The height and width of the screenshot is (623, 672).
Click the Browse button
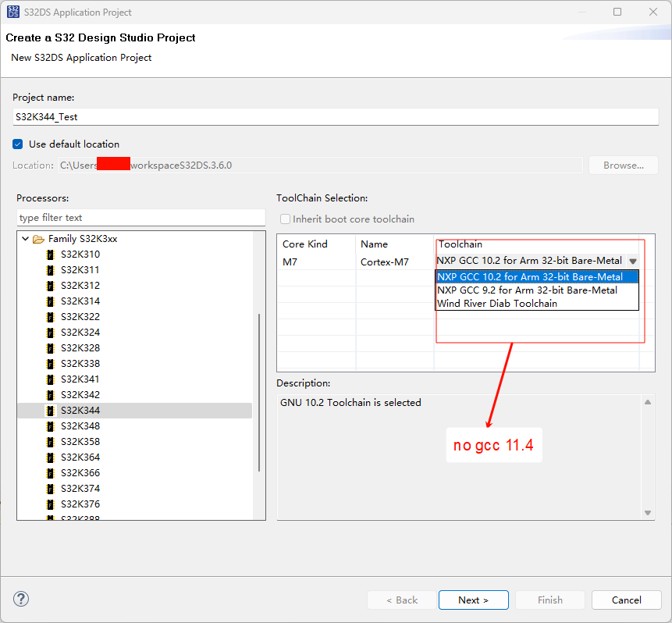coord(624,166)
